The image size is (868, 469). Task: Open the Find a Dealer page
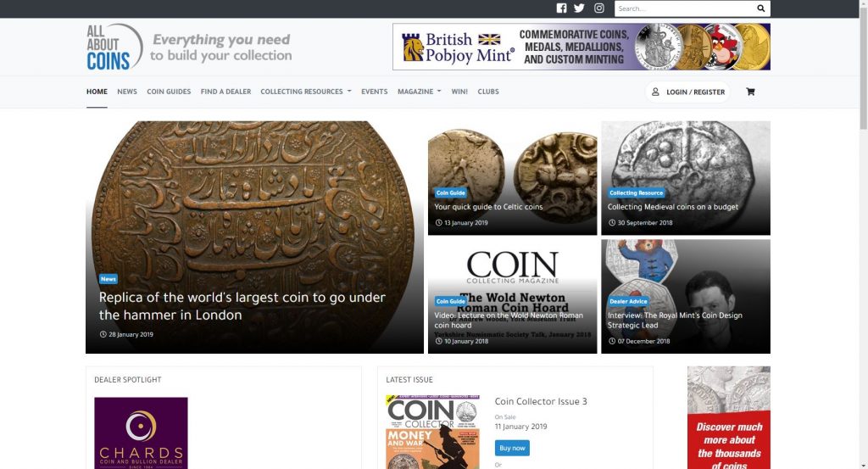(x=225, y=92)
